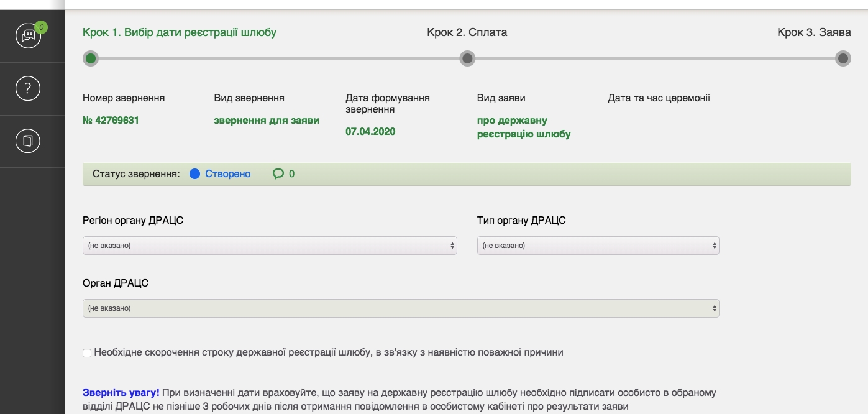This screenshot has width=868, height=414.
Task: Click the про державну реєстрацію шлюбу text
Action: click(523, 127)
